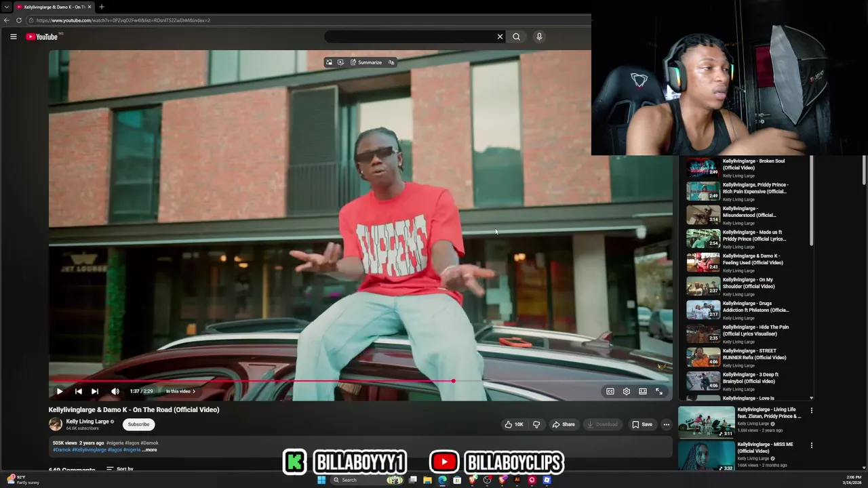Switch to theater mode
The width and height of the screenshot is (868, 488).
643,391
